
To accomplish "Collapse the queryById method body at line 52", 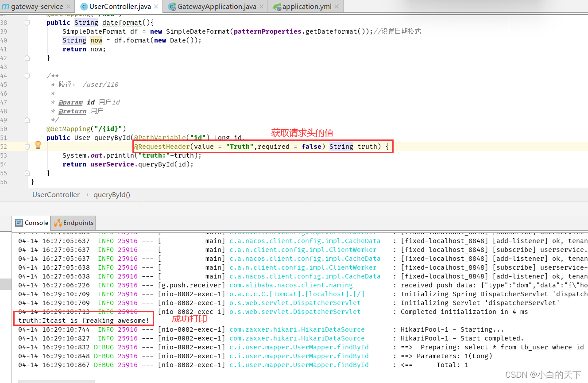I will tap(27, 147).
